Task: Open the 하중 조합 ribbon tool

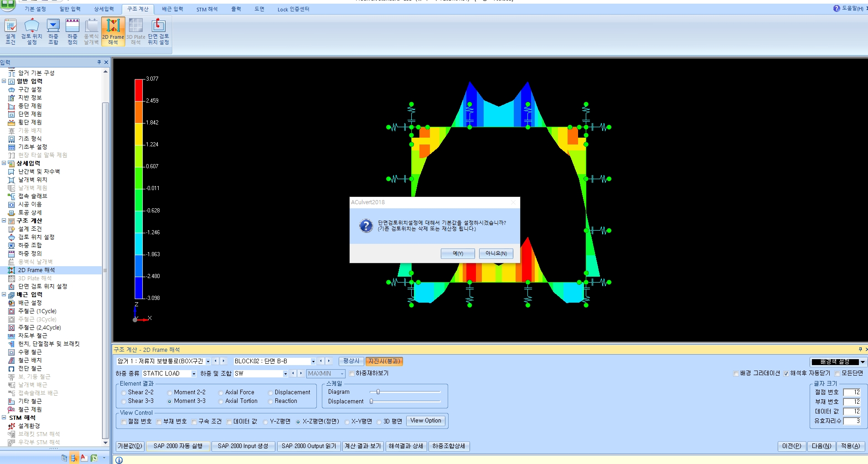Action: [x=53, y=31]
